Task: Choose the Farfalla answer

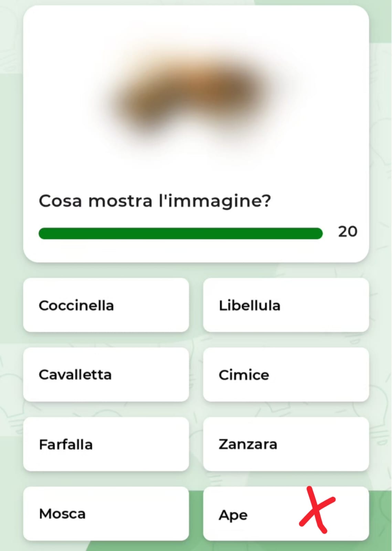Action: point(106,444)
